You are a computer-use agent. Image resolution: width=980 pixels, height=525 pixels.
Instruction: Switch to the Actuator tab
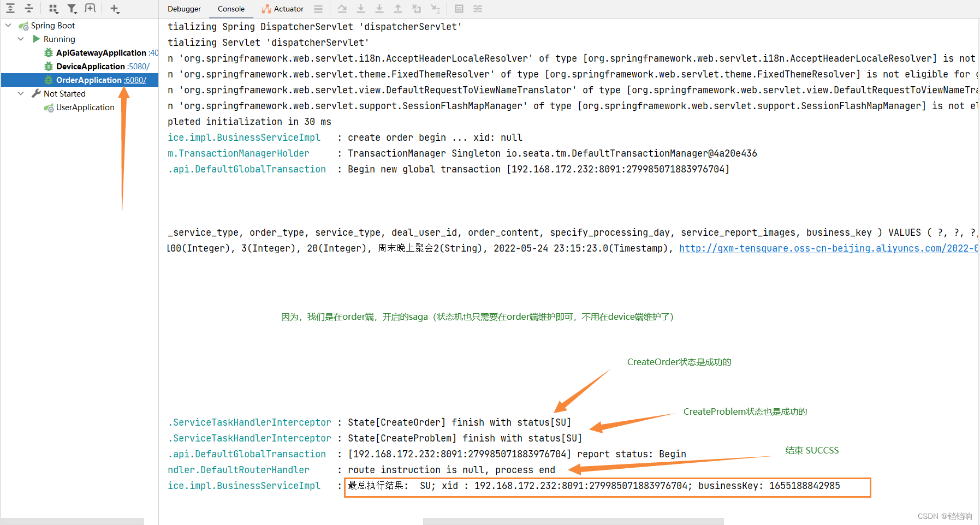[282, 9]
